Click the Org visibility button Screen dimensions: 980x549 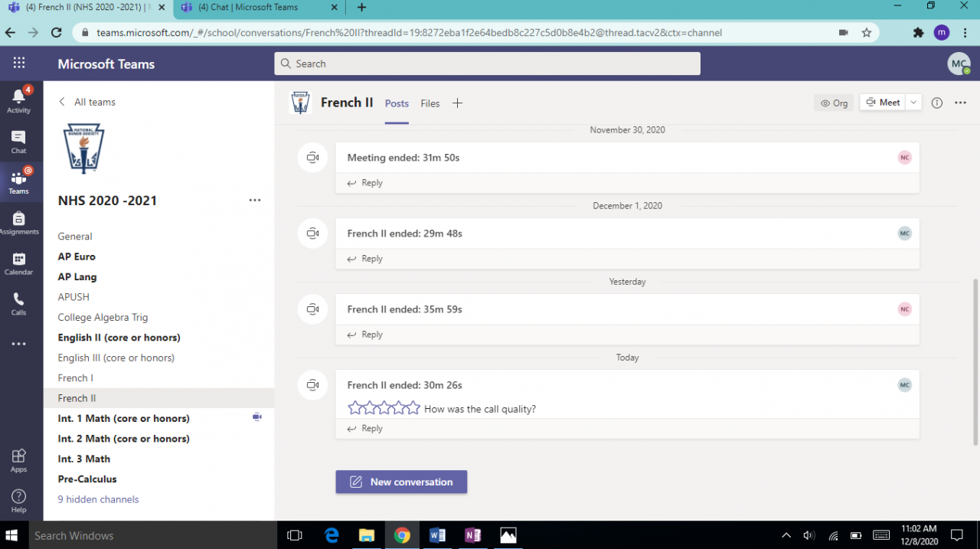coord(834,103)
